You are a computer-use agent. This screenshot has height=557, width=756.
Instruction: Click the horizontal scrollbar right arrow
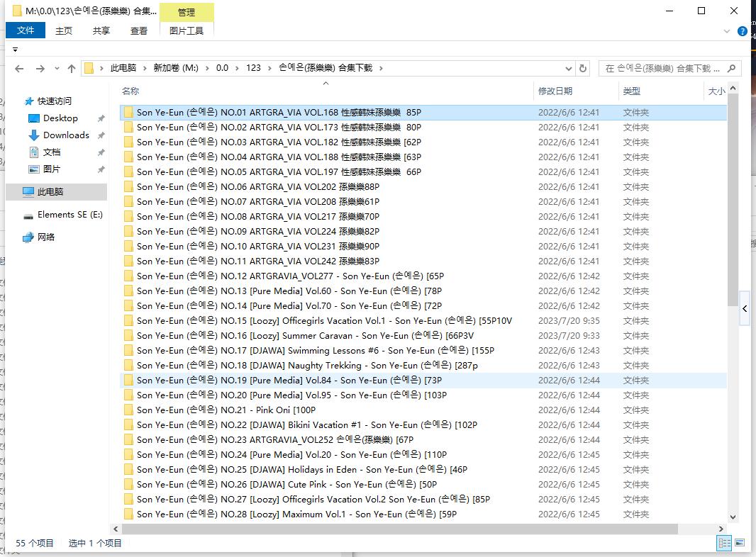pos(721,529)
